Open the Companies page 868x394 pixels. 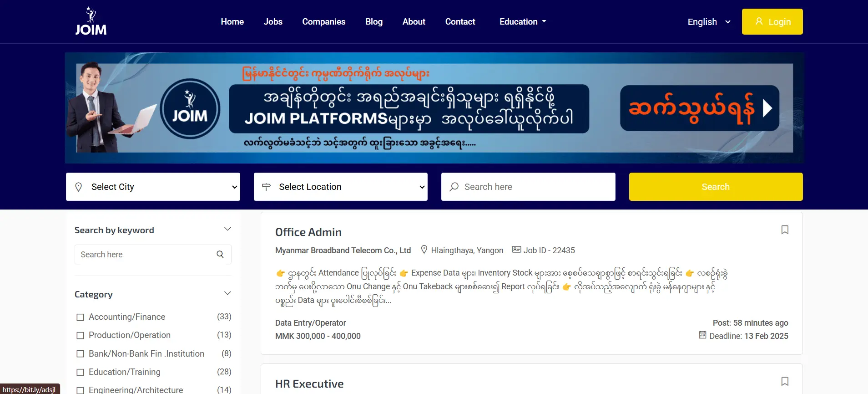324,21
